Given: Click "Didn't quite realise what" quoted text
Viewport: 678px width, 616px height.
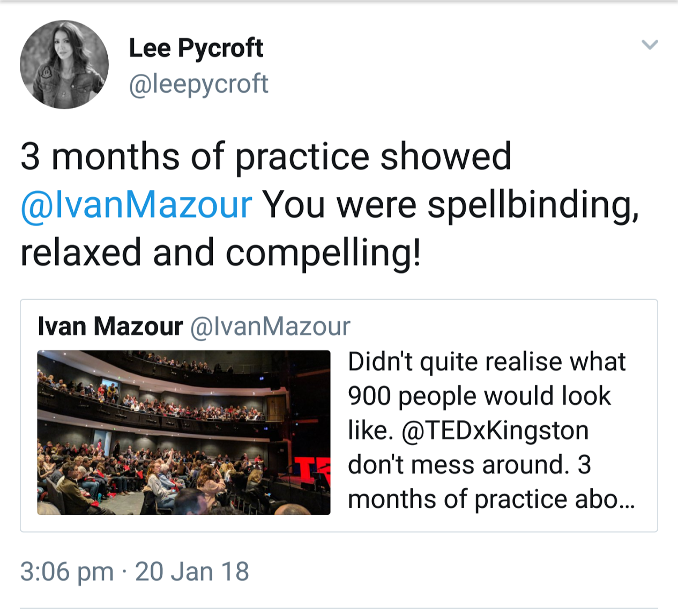Looking at the screenshot, I should [x=487, y=362].
